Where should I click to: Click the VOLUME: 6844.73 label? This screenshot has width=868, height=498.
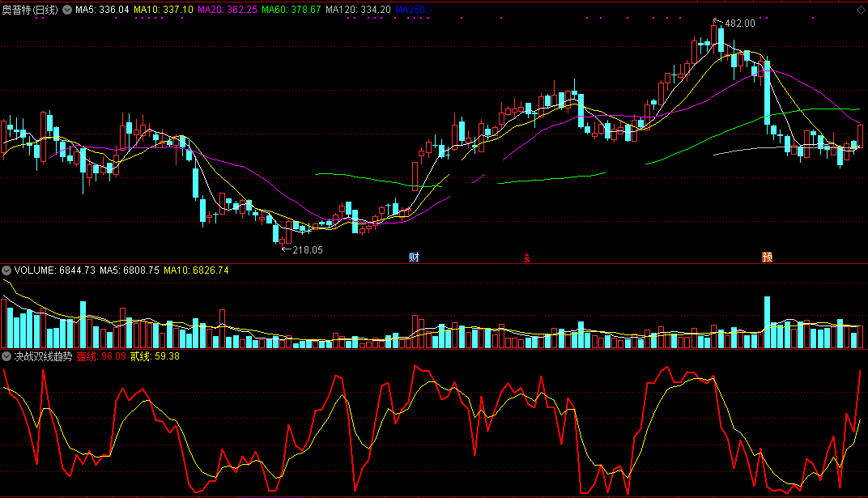(x=55, y=270)
